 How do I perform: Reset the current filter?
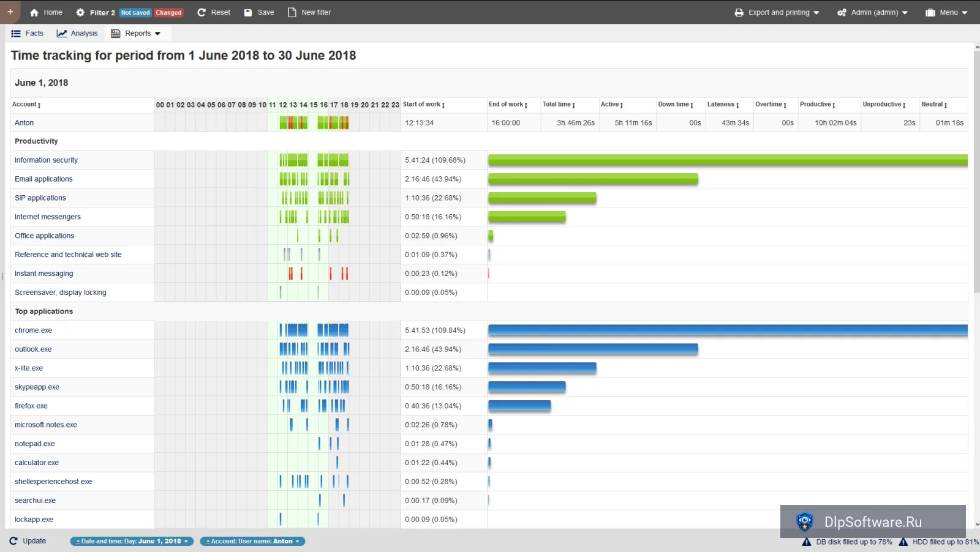point(214,12)
